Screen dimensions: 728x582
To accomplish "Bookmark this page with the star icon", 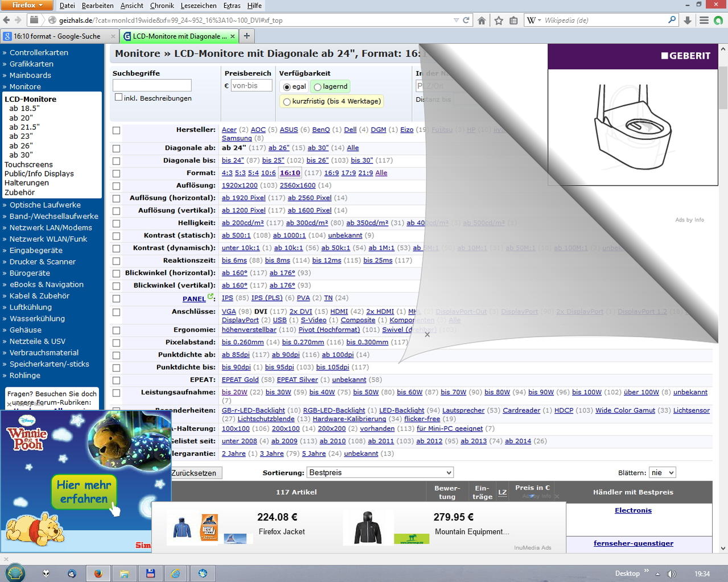I will pyautogui.click(x=499, y=20).
